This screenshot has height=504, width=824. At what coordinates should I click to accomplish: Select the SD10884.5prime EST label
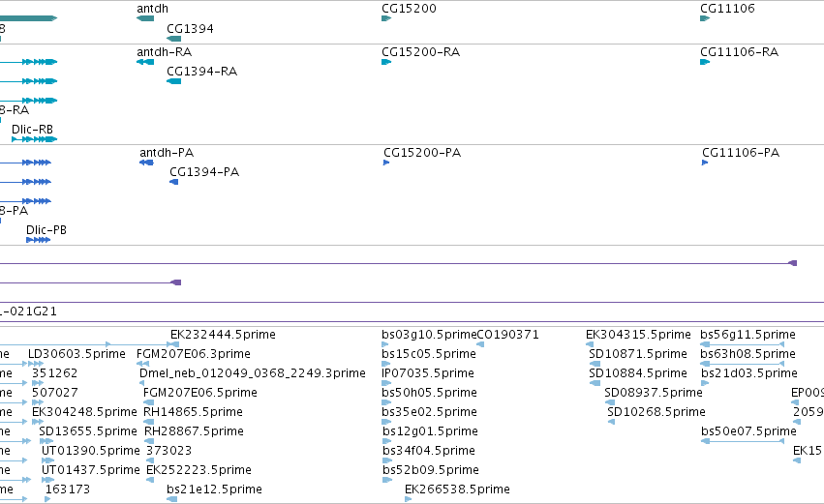pos(638,373)
